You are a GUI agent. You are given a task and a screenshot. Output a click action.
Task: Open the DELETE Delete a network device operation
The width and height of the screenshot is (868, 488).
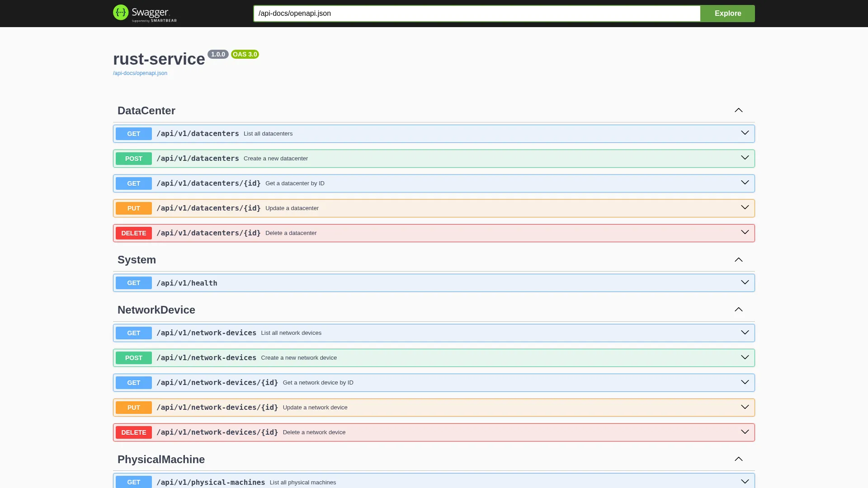point(434,432)
